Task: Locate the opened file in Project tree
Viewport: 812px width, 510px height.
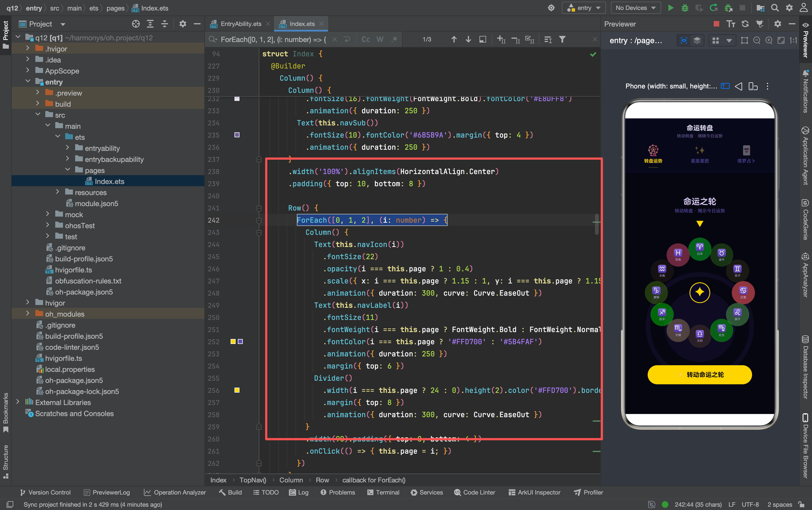Action: pyautogui.click(x=136, y=24)
